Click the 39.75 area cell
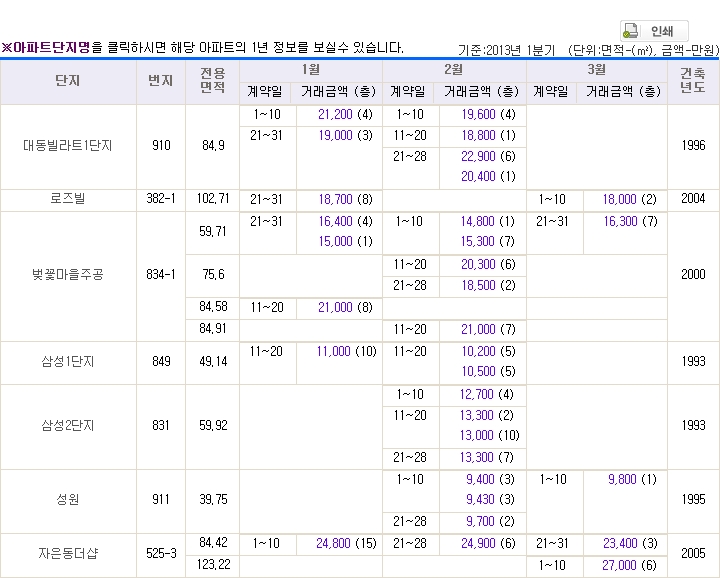 pyautogui.click(x=214, y=499)
